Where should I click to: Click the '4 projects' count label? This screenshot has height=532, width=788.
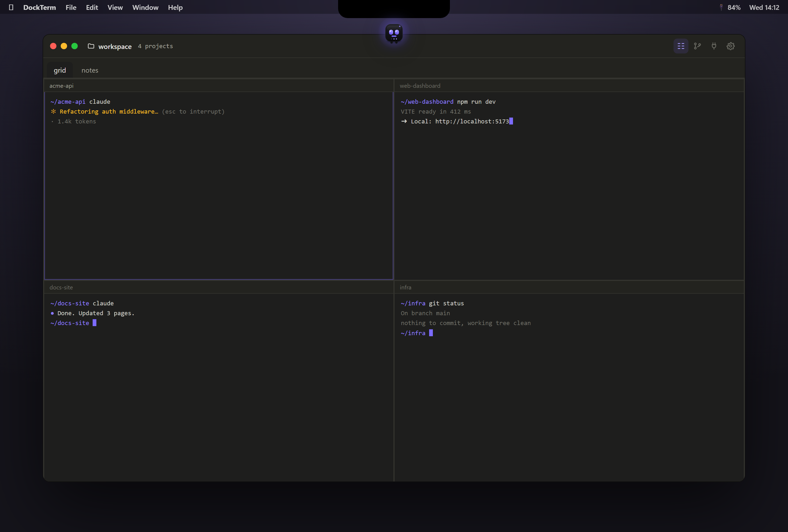click(x=155, y=46)
